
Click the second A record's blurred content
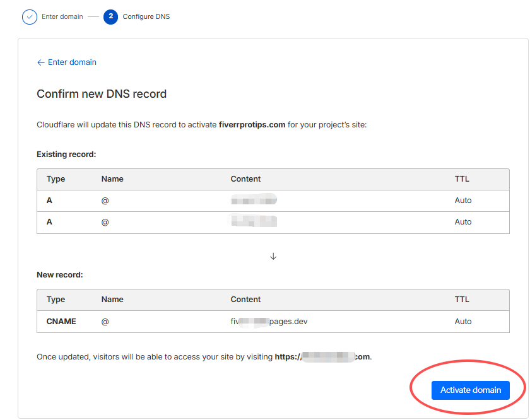tap(254, 221)
